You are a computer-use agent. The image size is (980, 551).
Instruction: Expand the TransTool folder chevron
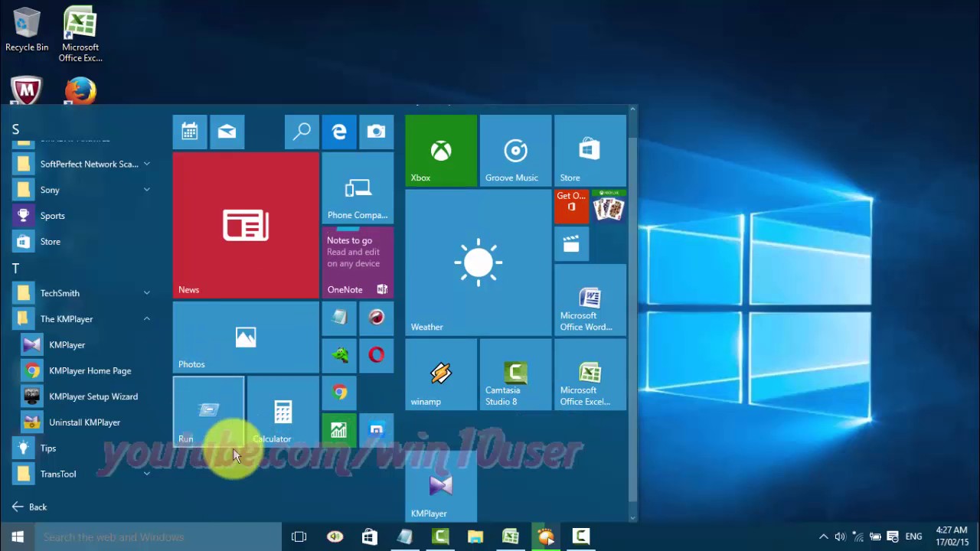pos(146,474)
